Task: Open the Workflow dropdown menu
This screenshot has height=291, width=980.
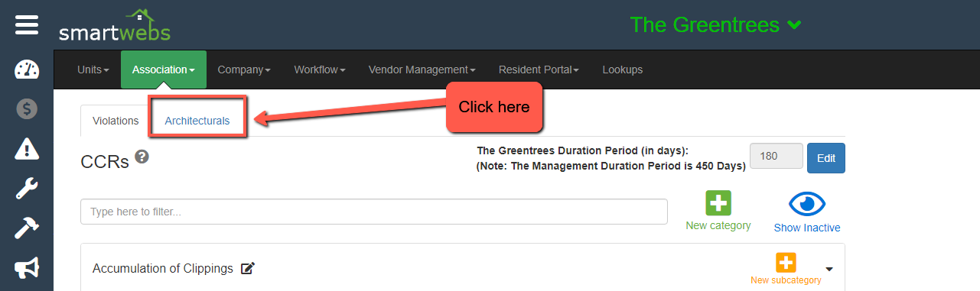Action: 320,70
